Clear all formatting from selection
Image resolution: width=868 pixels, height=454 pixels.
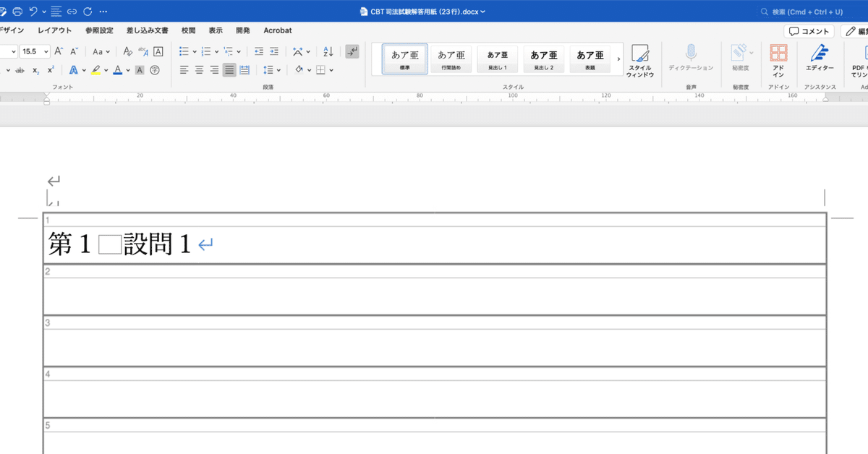tap(127, 51)
